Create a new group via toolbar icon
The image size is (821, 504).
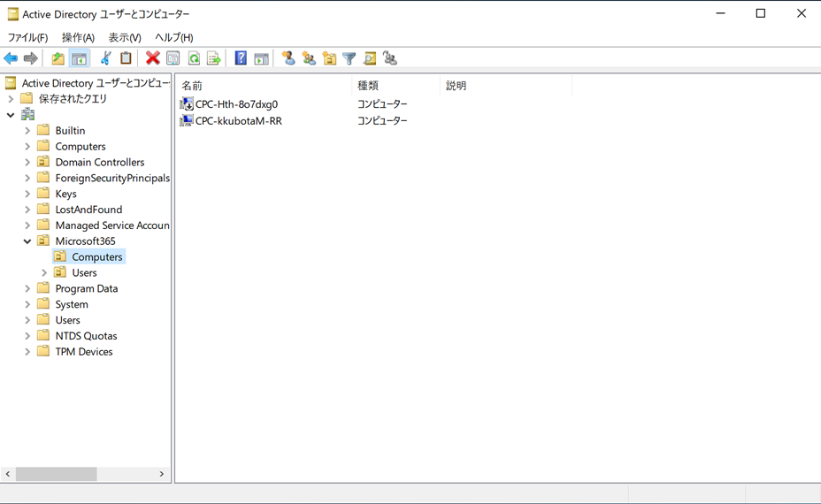(x=309, y=58)
